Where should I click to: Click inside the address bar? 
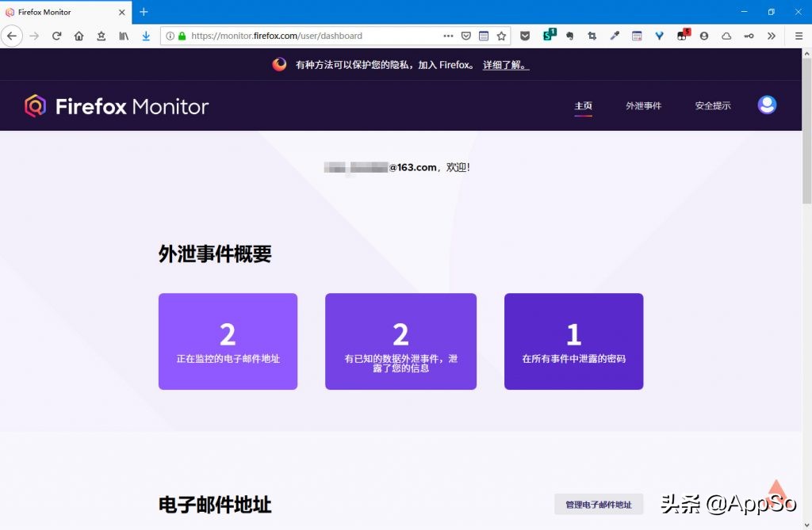coord(317,36)
